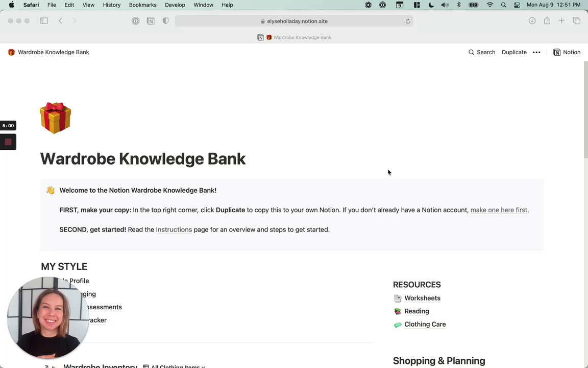The image size is (588, 368).
Task: Open the Privacy Report shield icon
Action: 165,21
